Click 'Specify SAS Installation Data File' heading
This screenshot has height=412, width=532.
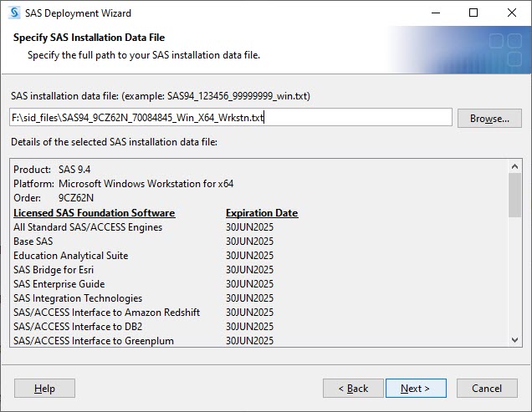click(89, 38)
